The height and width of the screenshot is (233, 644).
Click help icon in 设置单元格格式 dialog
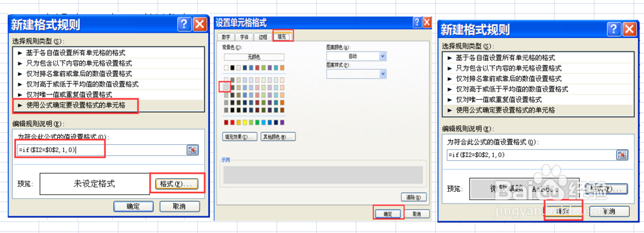(417, 22)
